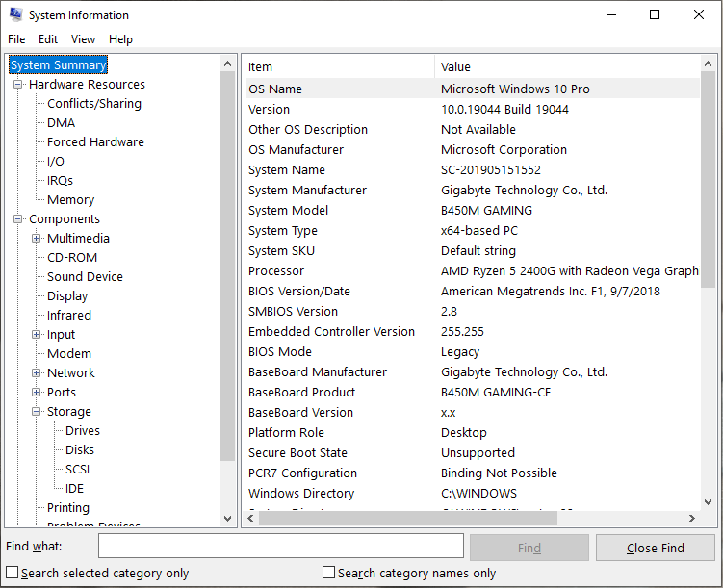Click the Find what text field

pos(281,547)
